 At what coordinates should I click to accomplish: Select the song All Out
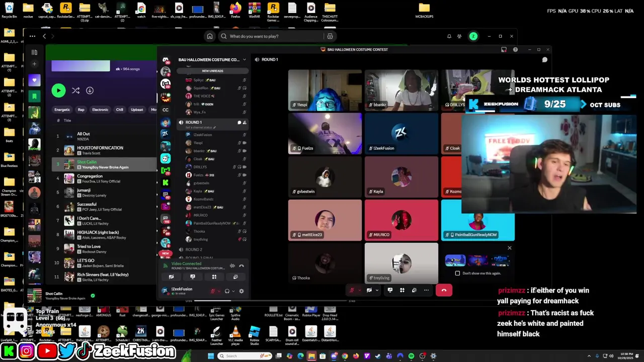(84, 134)
